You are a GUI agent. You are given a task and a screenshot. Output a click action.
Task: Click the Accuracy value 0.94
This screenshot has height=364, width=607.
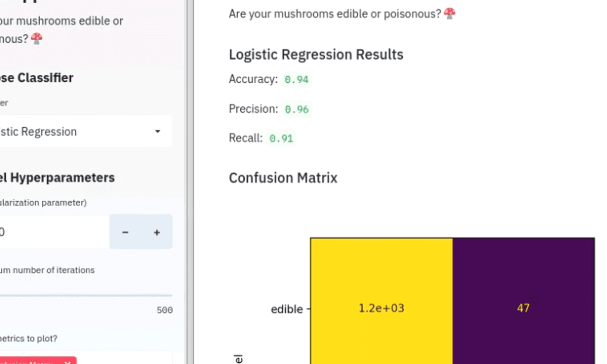pos(296,79)
